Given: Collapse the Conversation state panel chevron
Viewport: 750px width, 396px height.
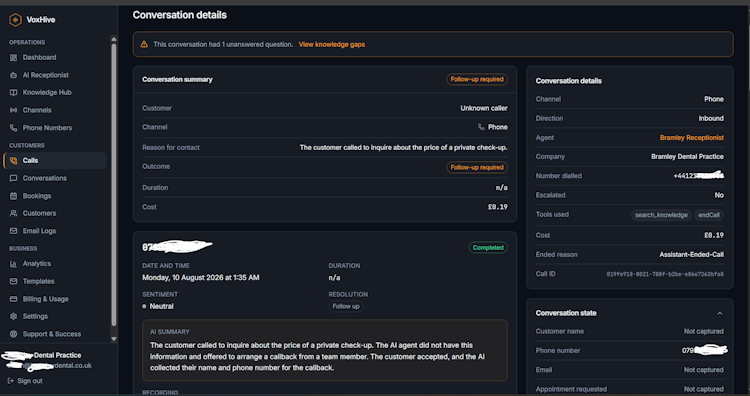Looking at the screenshot, I should pyautogui.click(x=719, y=313).
